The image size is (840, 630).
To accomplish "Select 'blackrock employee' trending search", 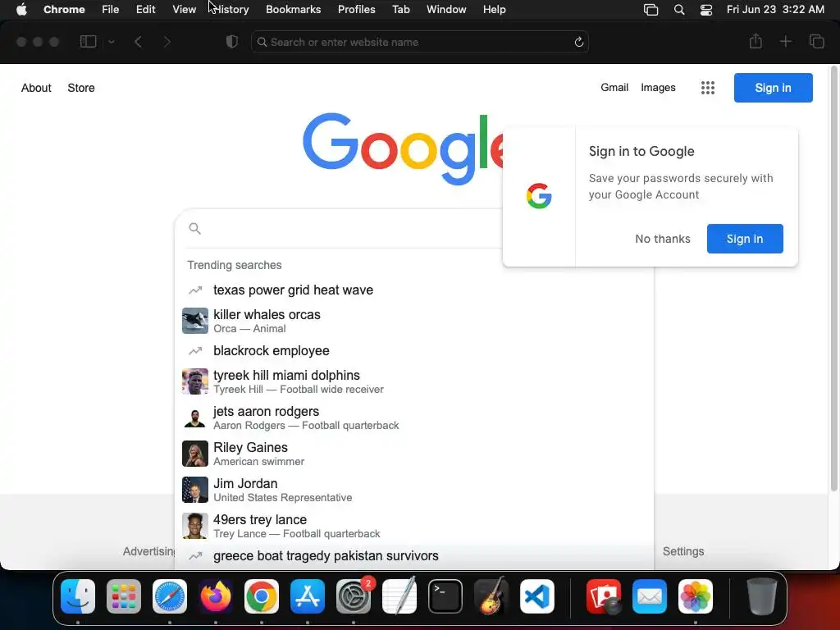I will (x=414, y=351).
